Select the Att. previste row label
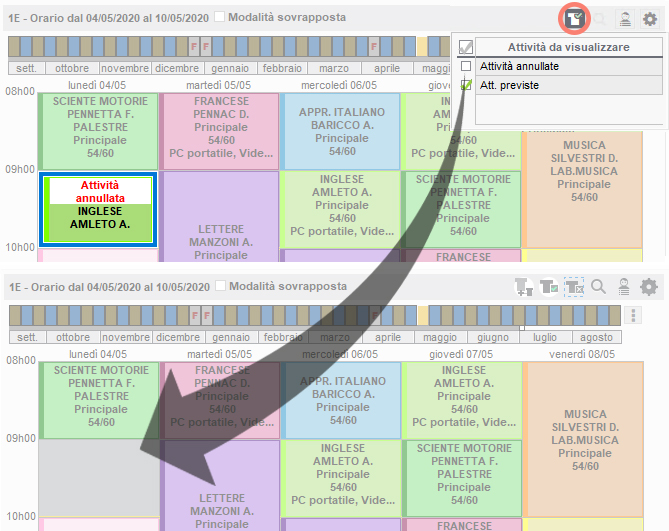Viewport: 669px width, 531px height. [x=509, y=85]
